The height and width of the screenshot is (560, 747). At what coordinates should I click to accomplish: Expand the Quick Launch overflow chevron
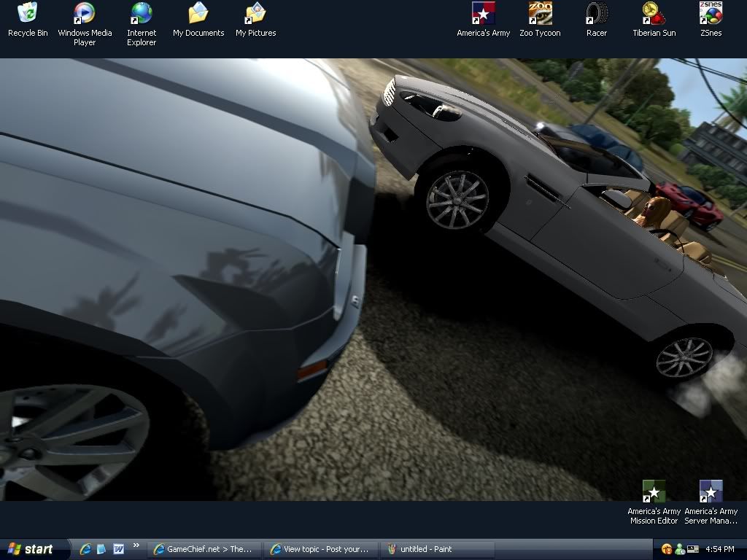pos(136,545)
